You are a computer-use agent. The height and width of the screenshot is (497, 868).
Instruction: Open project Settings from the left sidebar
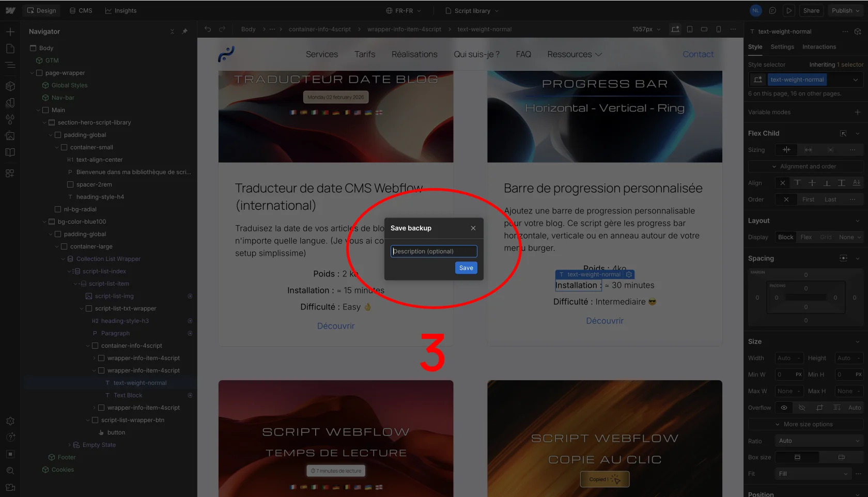tap(10, 421)
